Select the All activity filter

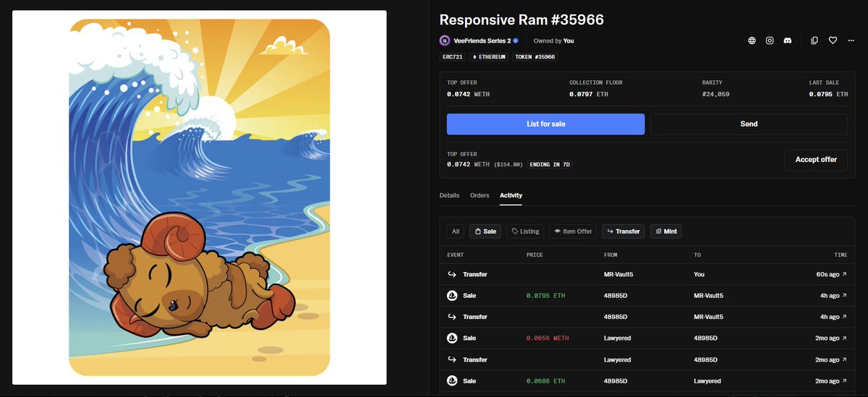pyautogui.click(x=456, y=231)
